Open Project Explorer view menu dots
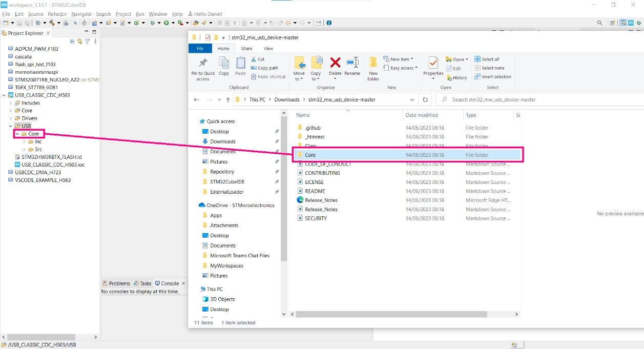 point(95,42)
